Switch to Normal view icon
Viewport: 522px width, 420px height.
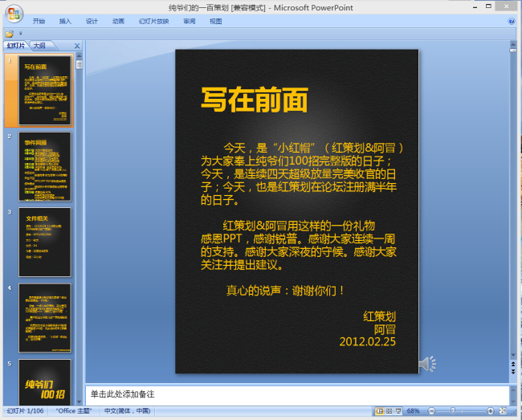click(379, 411)
